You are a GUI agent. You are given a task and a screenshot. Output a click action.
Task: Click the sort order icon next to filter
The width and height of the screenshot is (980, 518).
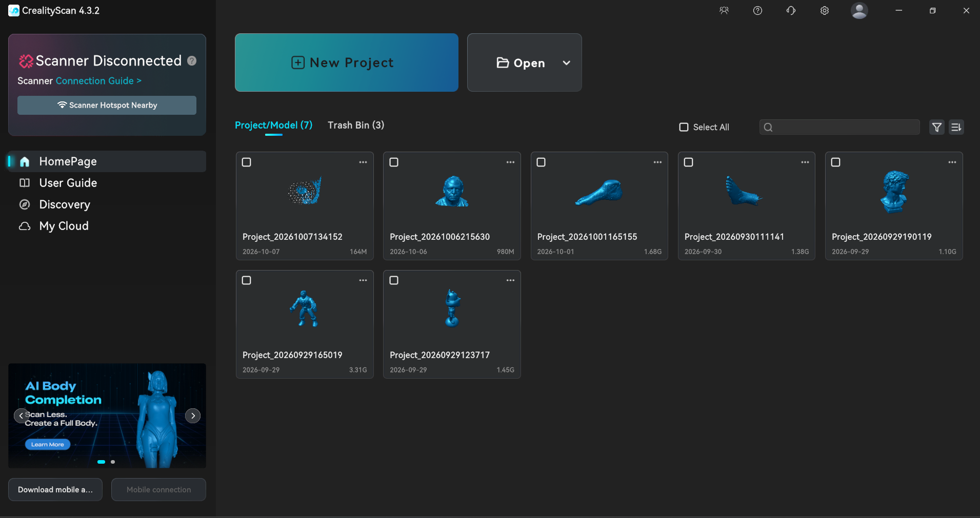[x=956, y=127]
